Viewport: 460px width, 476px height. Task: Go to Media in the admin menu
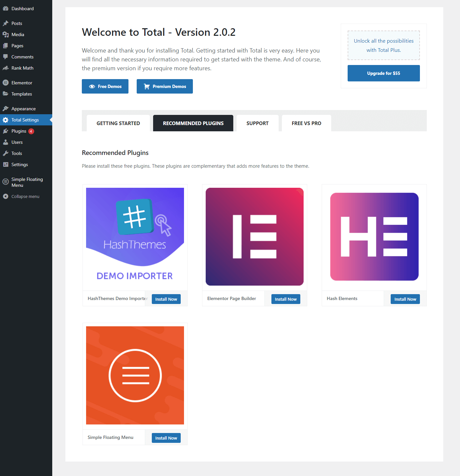[x=26, y=34]
